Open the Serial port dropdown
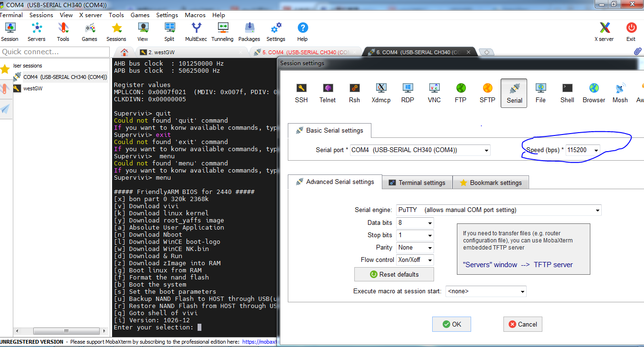Screen dimensions: 644x347 tap(486, 150)
